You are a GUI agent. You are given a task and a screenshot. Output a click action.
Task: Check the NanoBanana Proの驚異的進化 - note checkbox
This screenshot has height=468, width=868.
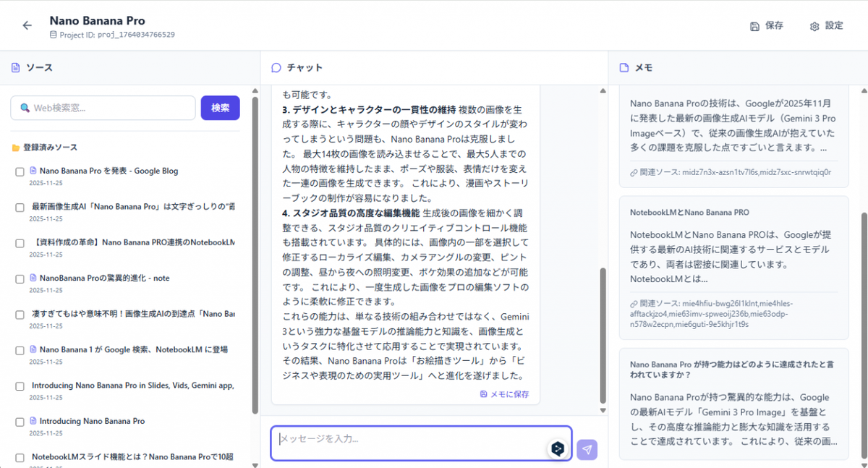pyautogui.click(x=20, y=279)
